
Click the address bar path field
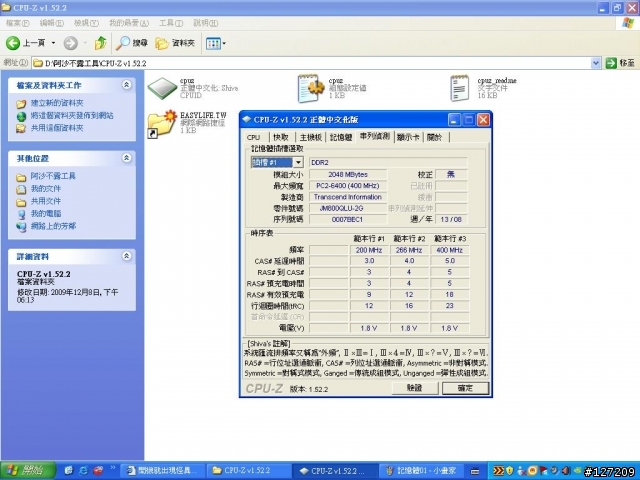click(311, 63)
